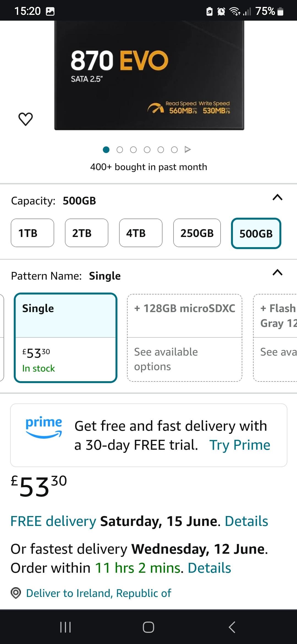
Task: Open Details link for Saturday free delivery
Action: [x=246, y=521]
